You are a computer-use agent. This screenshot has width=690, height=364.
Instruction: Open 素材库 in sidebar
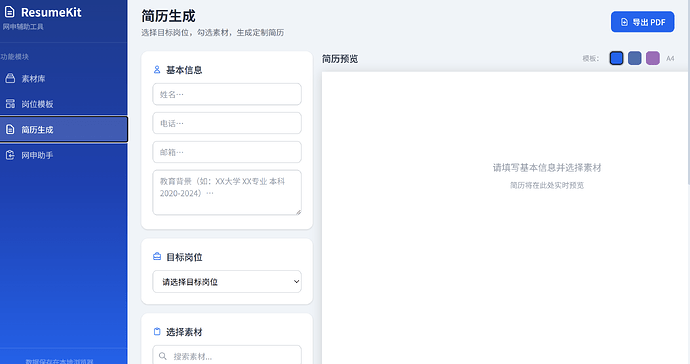point(64,79)
